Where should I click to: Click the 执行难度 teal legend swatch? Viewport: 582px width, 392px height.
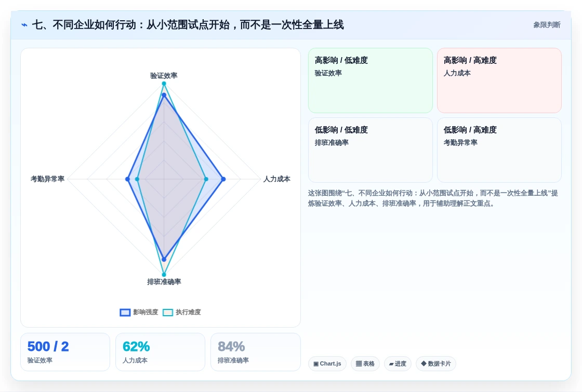pos(168,312)
